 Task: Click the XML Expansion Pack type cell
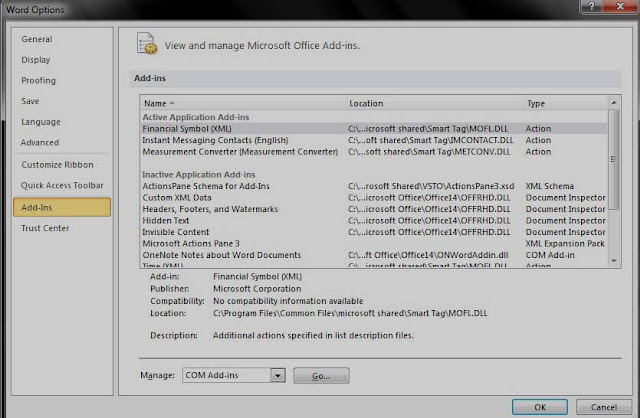coord(565,243)
